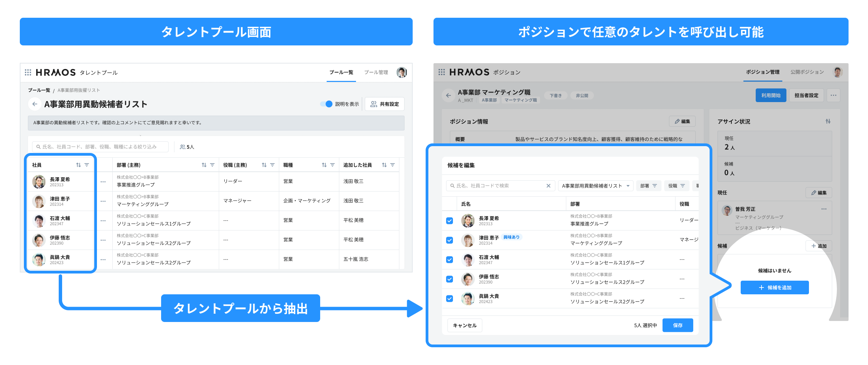Click the 保存 button
Image resolution: width=868 pixels, height=365 pixels.
678,325
